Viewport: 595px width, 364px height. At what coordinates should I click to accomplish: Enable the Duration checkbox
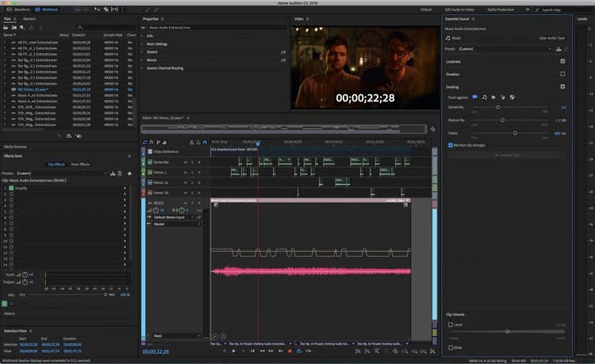pyautogui.click(x=562, y=74)
